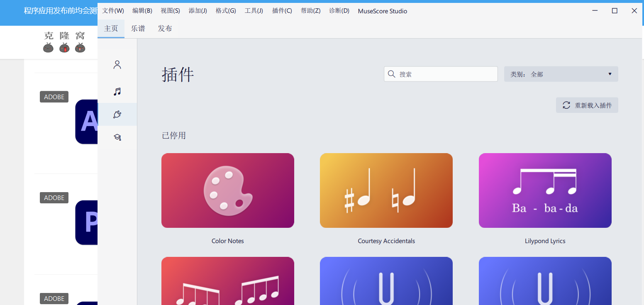Click the 插件 page heading
Image resolution: width=644 pixels, height=305 pixels.
click(x=178, y=75)
